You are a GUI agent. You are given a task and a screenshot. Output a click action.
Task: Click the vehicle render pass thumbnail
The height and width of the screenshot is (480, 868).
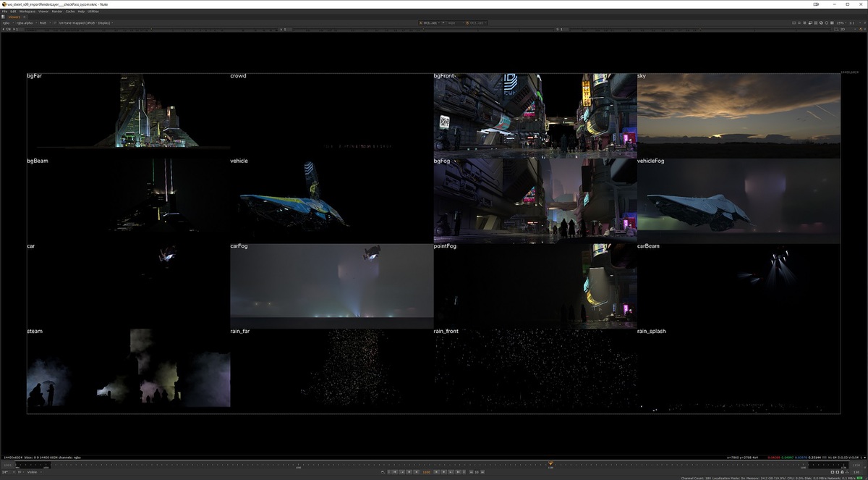point(331,200)
